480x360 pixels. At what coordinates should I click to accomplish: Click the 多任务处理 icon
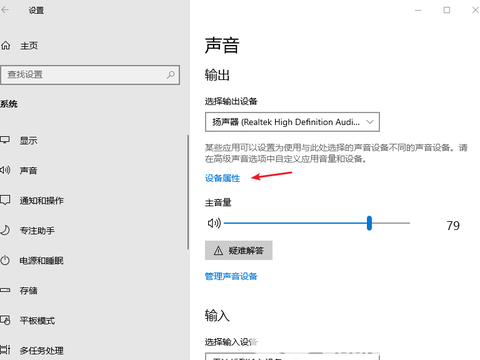(x=5, y=350)
